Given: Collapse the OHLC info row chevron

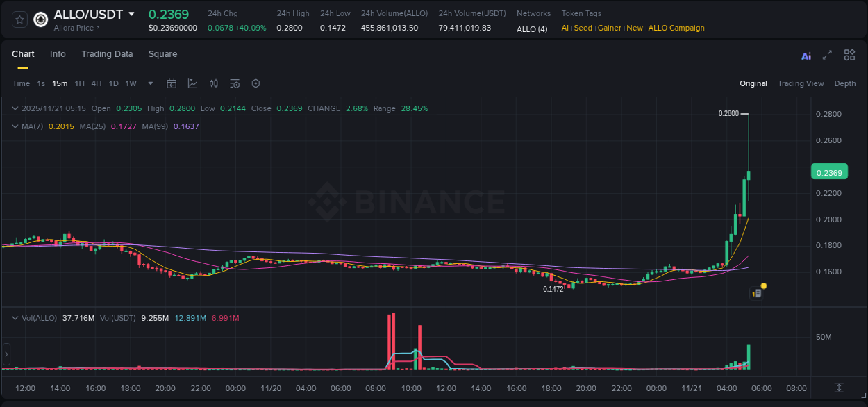Looking at the screenshot, I should [x=14, y=108].
